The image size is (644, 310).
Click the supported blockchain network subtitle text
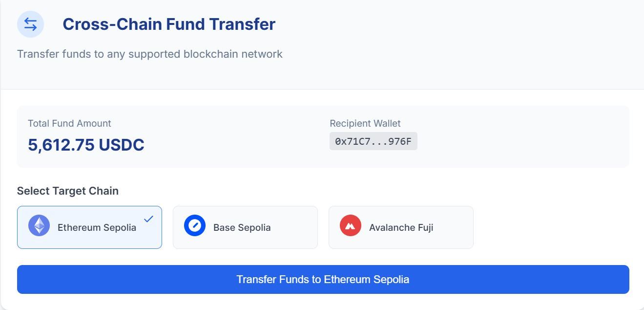point(149,54)
